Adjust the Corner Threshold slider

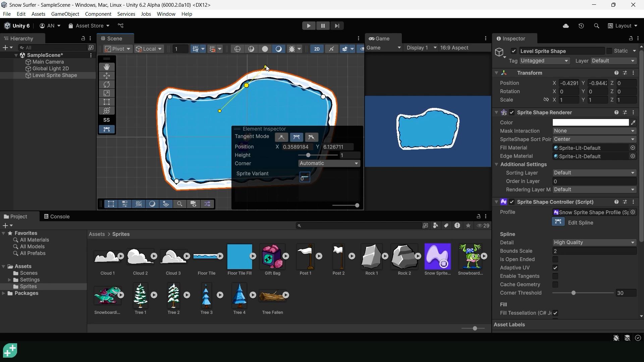pyautogui.click(x=583, y=293)
